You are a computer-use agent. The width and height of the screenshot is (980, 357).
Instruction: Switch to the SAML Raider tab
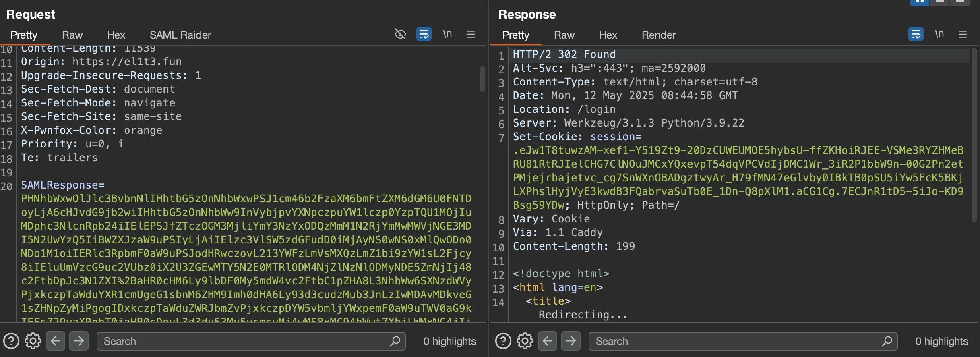click(180, 35)
